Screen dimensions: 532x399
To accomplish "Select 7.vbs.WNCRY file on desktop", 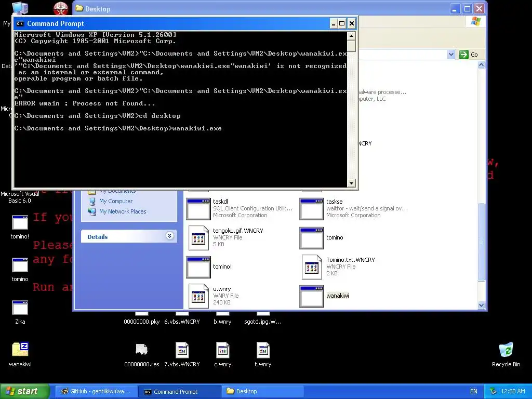I will pos(182,350).
